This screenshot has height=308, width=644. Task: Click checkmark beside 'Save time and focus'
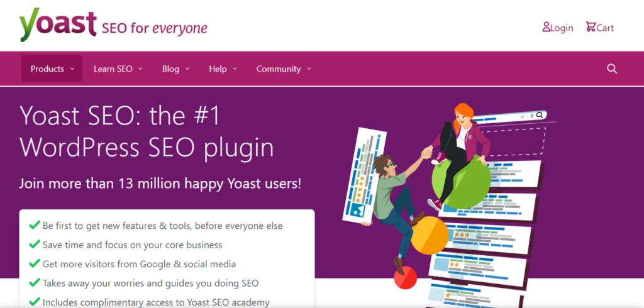34,245
